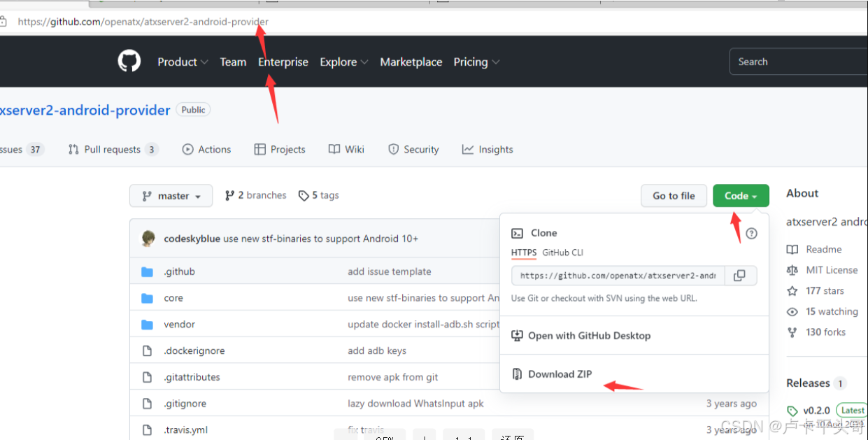This screenshot has height=440, width=868.
Task: Open the Releases section heading
Action: tap(808, 383)
